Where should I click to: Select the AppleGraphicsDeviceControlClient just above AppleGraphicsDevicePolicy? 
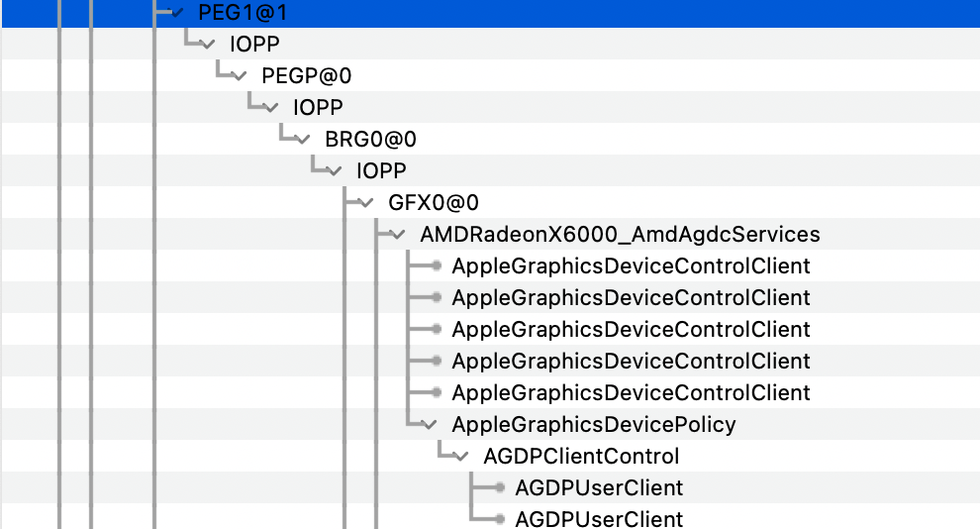pos(632,392)
